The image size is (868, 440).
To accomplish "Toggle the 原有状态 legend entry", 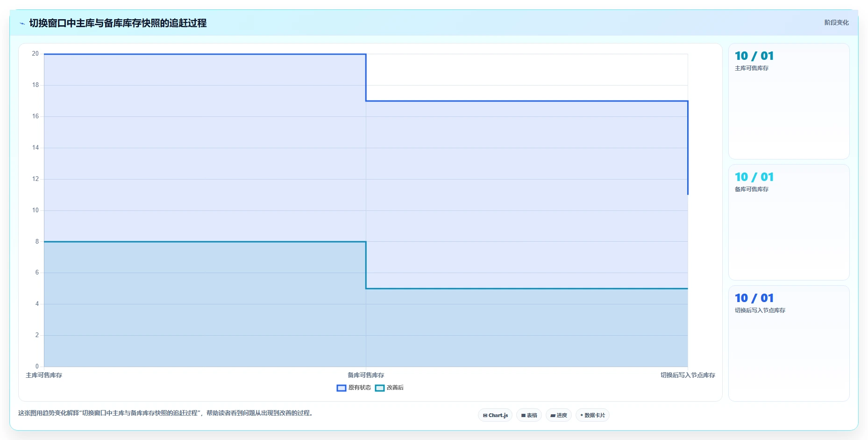I will point(354,388).
